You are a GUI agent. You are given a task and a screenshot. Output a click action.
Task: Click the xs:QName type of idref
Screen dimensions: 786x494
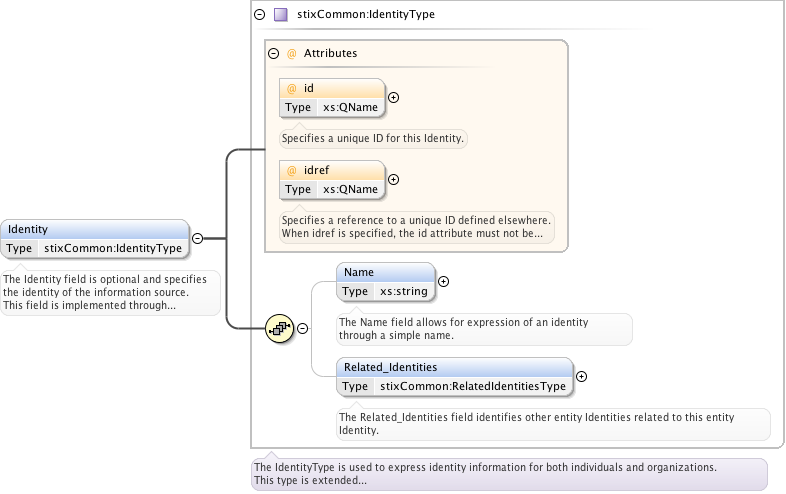[350, 189]
